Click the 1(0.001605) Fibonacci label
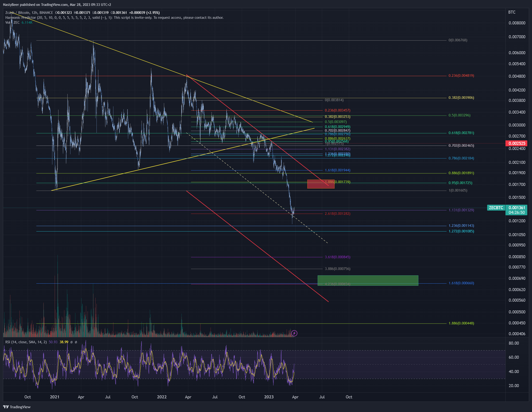Image resolution: width=532 pixels, height=412 pixels. [x=458, y=191]
